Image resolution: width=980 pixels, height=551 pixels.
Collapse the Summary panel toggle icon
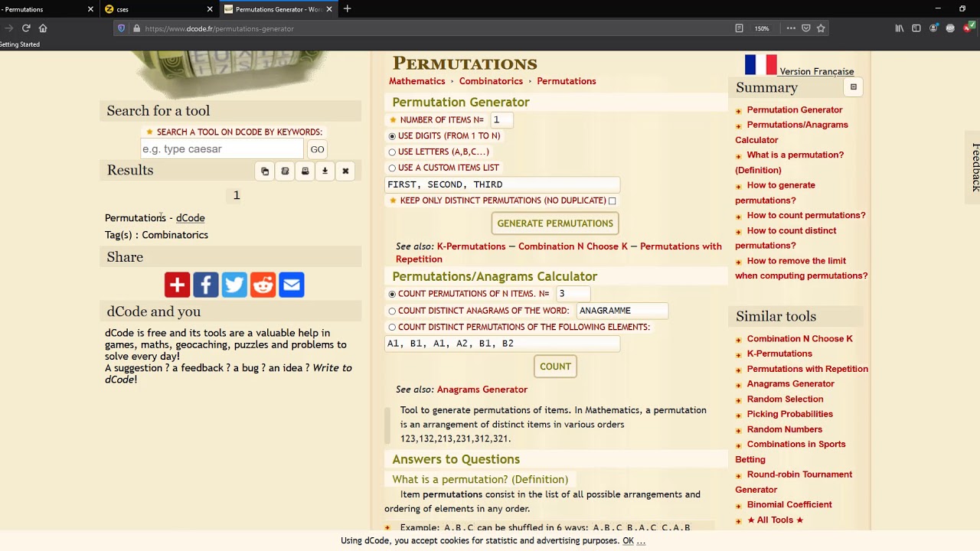pos(853,87)
